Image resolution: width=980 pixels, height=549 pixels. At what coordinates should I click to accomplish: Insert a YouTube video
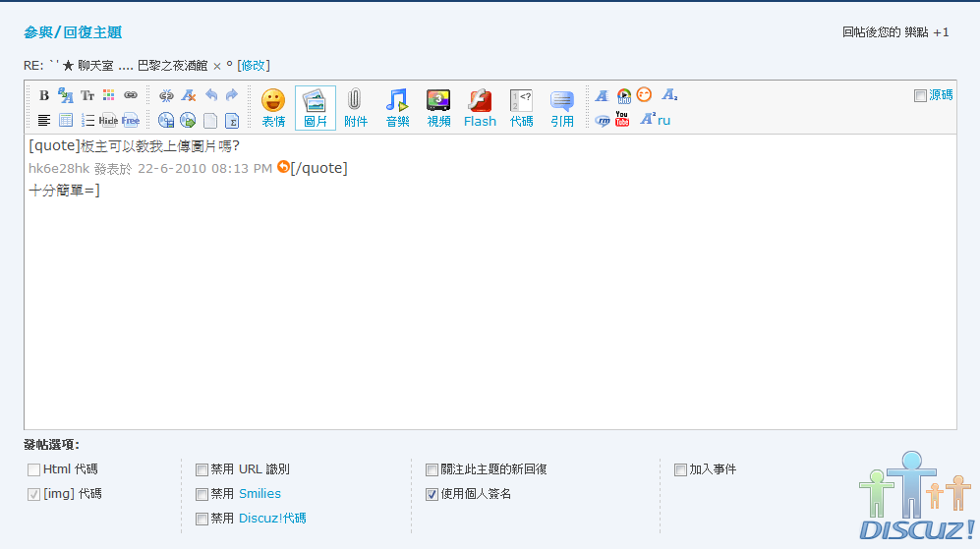(x=622, y=119)
